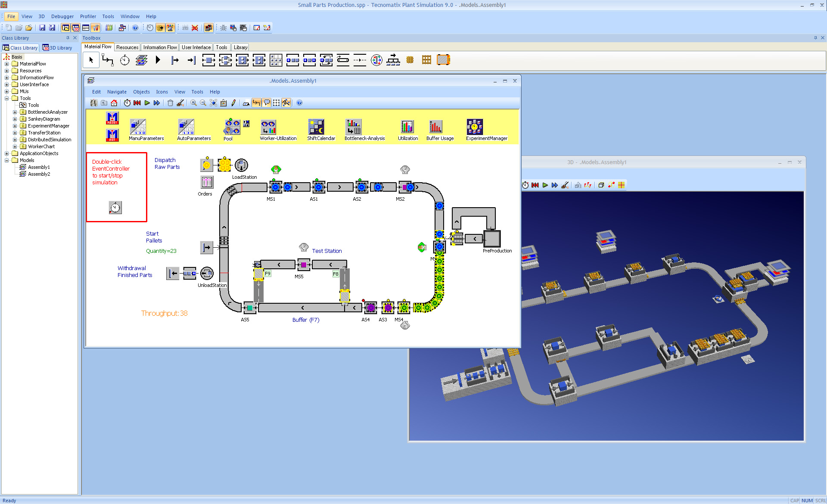Open the Bottleneck-Analysis icon in the Assembly1 frame
The height and width of the screenshot is (504, 827).
pos(354,127)
